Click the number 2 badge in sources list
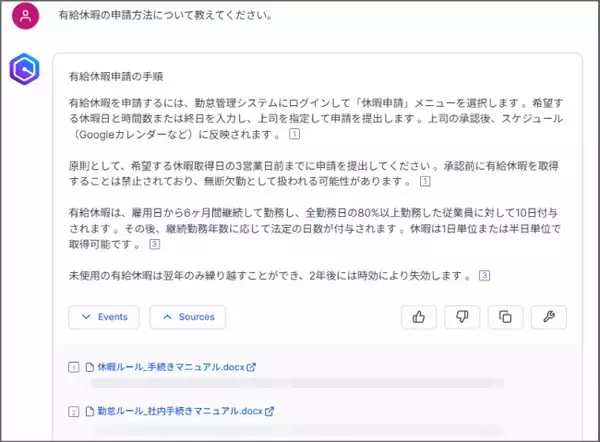This screenshot has width=600, height=442. click(73, 411)
